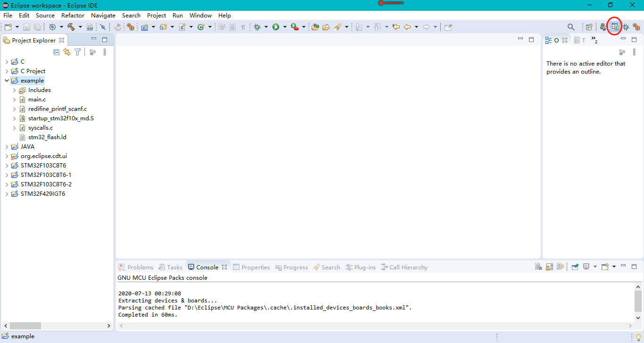Open the Run button dropdown arrow

point(285,27)
